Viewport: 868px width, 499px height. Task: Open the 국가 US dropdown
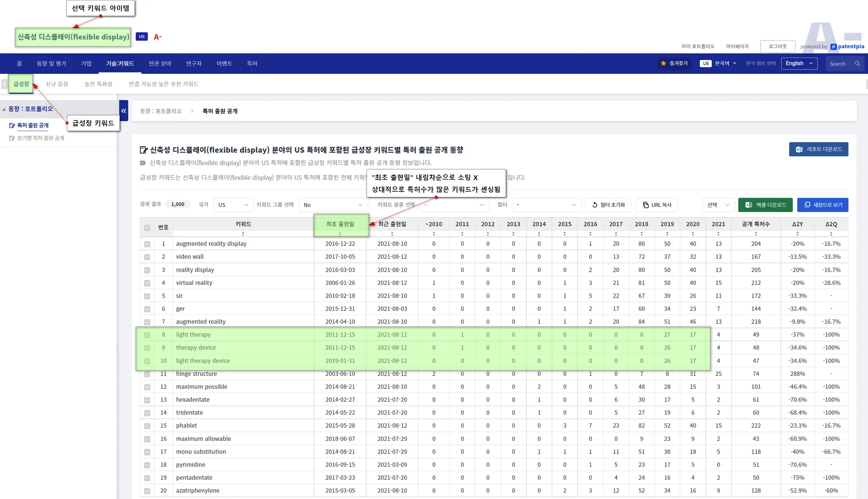[233, 205]
